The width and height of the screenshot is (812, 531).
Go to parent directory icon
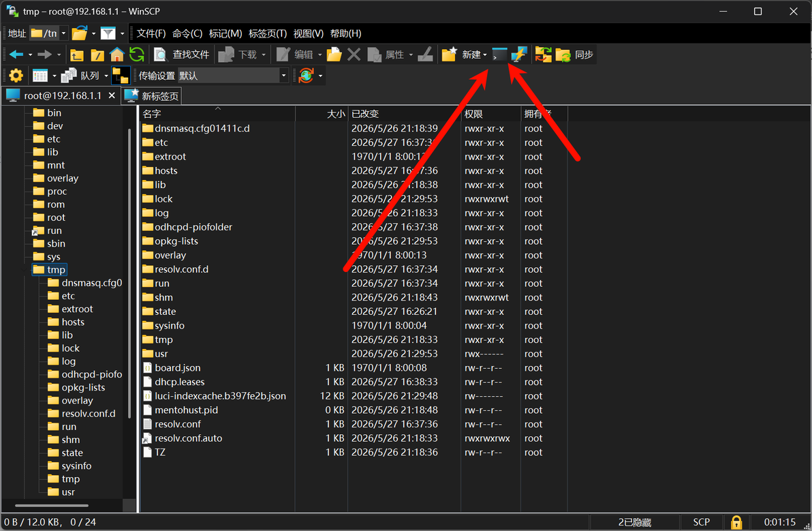77,55
